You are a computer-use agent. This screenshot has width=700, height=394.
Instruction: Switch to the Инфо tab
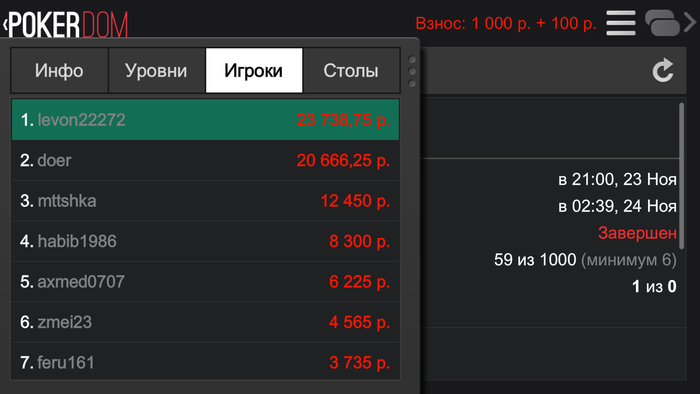(x=59, y=71)
